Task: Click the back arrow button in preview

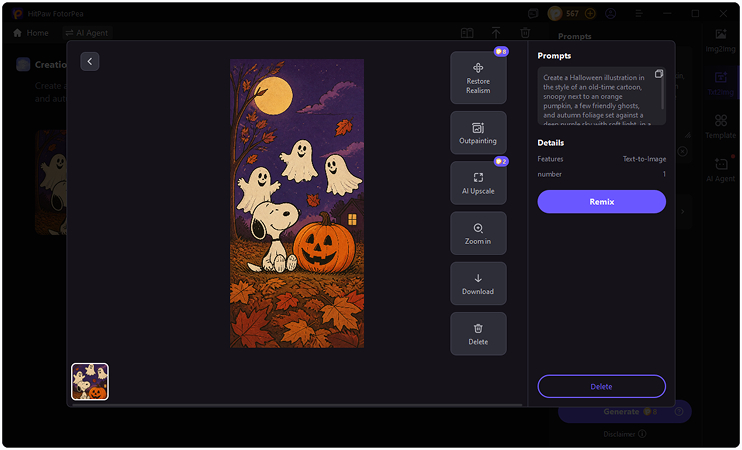Action: point(89,62)
